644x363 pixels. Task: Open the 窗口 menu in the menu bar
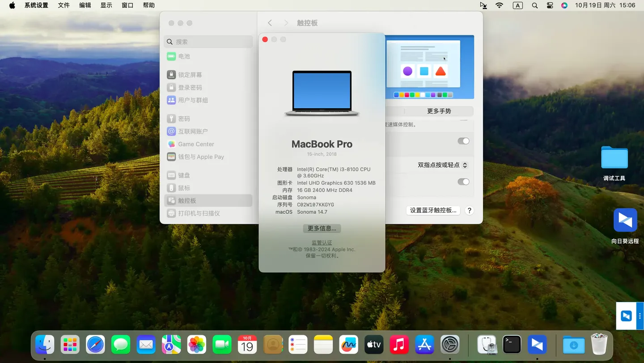coord(127,5)
